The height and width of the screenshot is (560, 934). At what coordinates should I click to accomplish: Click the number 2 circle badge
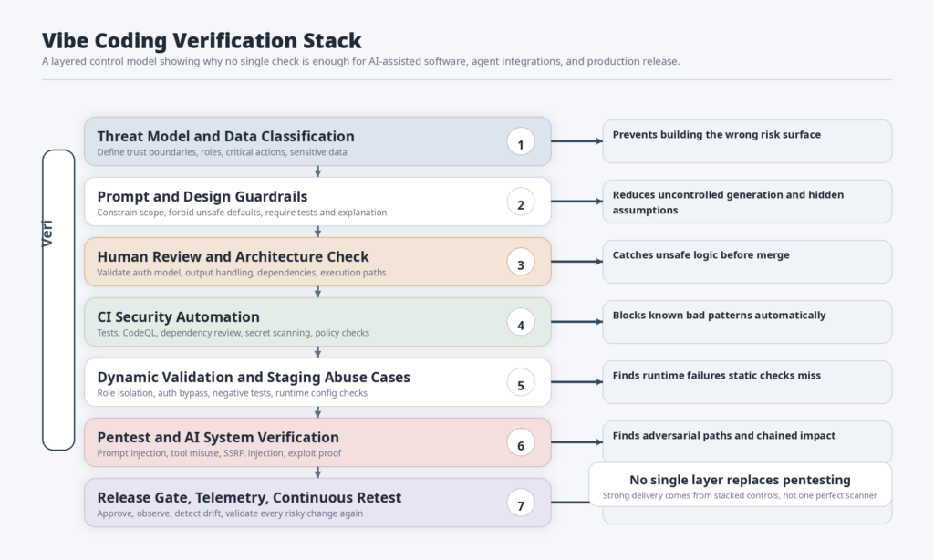[x=521, y=202]
